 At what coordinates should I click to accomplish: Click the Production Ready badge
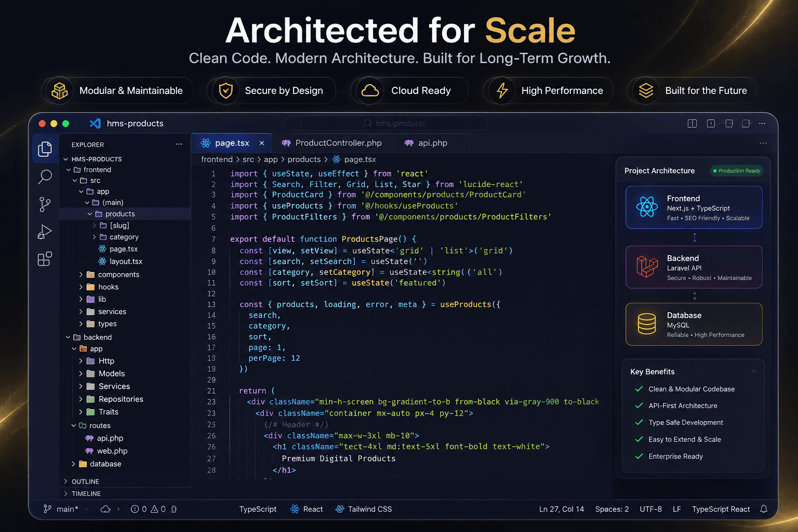tap(737, 171)
